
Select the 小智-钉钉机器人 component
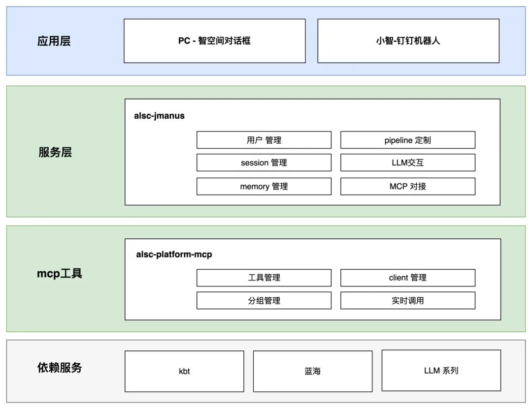tap(408, 41)
